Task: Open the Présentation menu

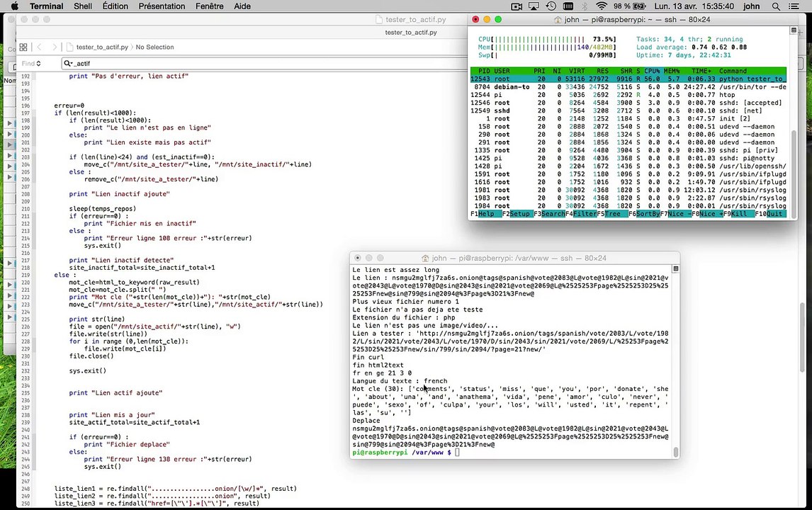Action: 162,6
